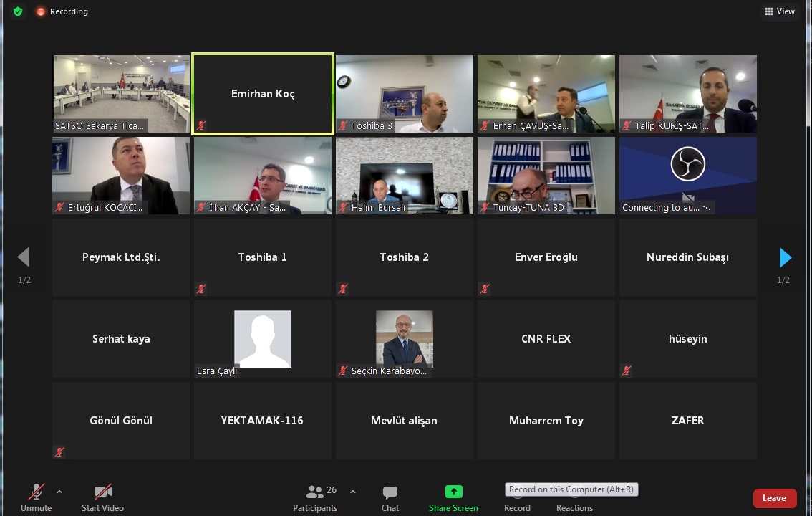Select the YEKTAMAK-116 participant tile

pyautogui.click(x=263, y=421)
